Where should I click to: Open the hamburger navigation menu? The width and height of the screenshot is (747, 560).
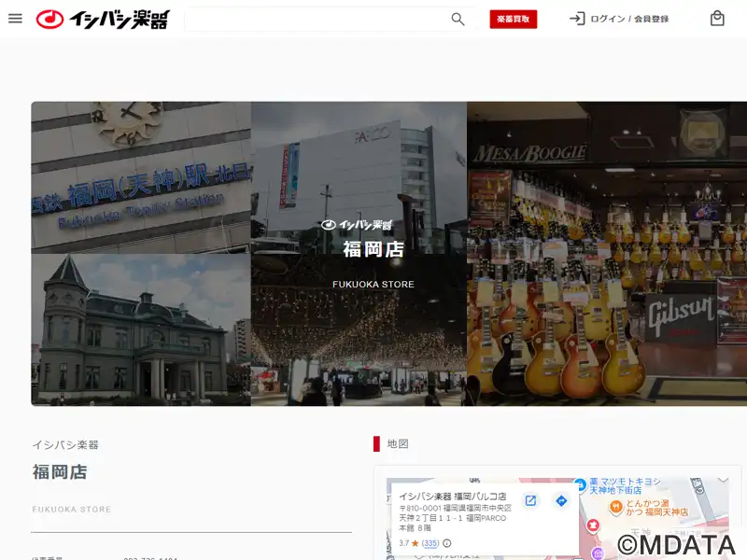(x=15, y=19)
